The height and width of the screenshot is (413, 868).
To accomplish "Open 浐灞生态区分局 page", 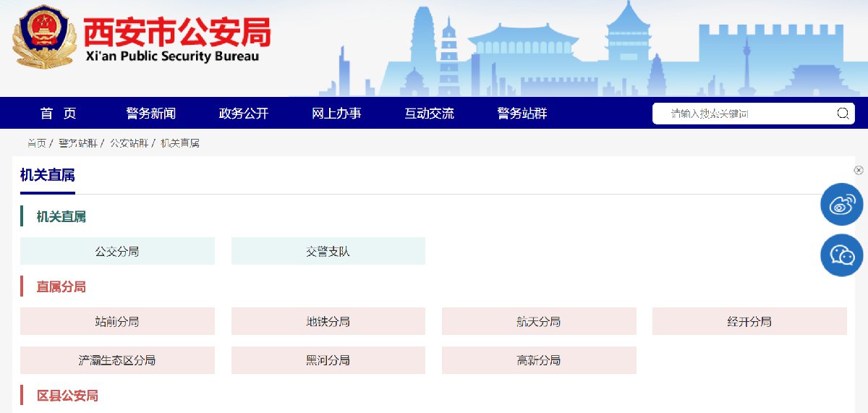I will coord(117,360).
